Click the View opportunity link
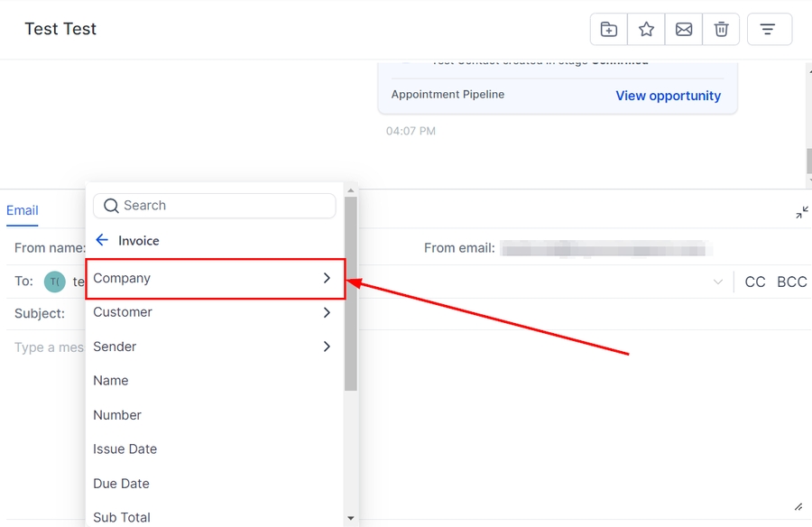The height and width of the screenshot is (527, 812). click(668, 96)
